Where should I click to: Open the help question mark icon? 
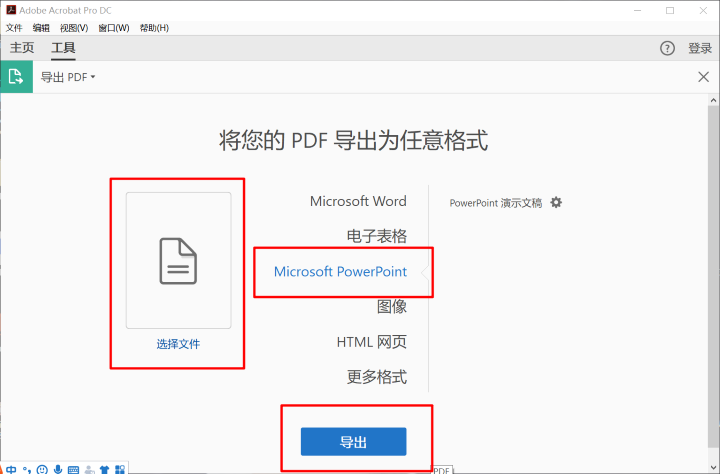(x=667, y=48)
